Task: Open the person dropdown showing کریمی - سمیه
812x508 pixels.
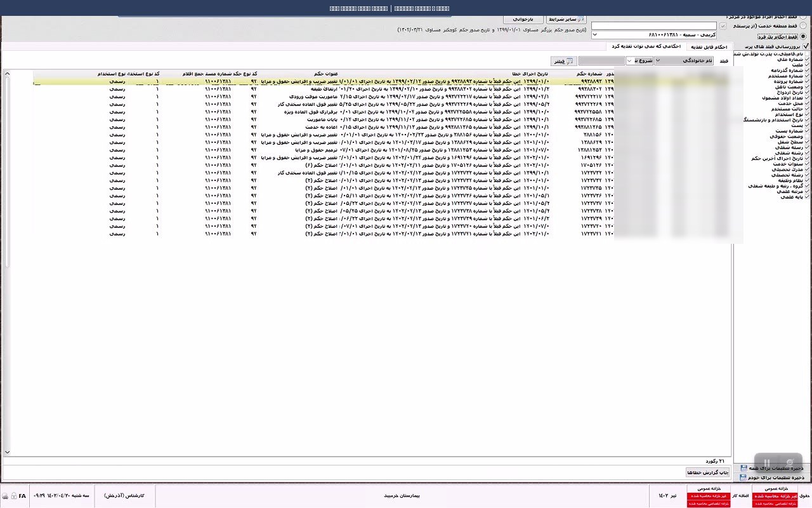Action: [654, 35]
